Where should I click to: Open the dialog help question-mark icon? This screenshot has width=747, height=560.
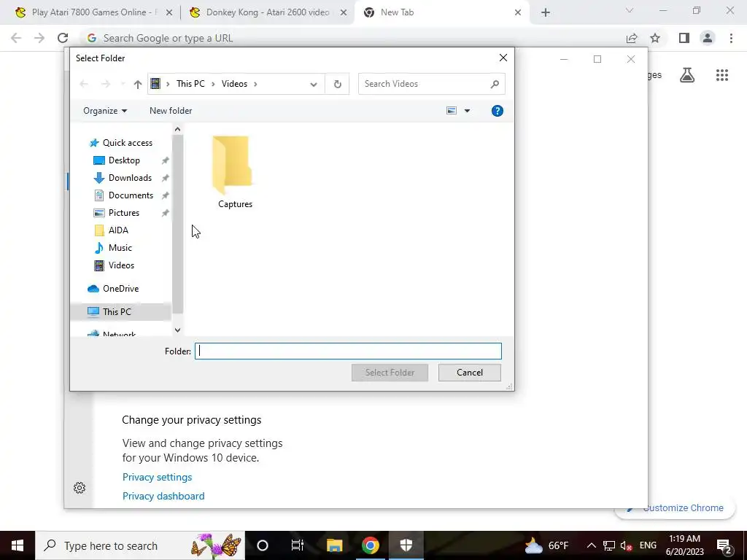[497, 111]
